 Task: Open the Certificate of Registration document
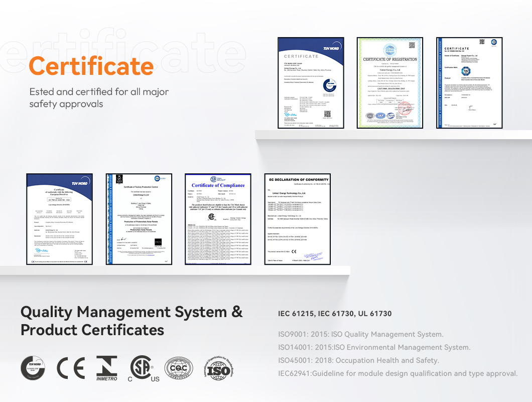click(390, 83)
